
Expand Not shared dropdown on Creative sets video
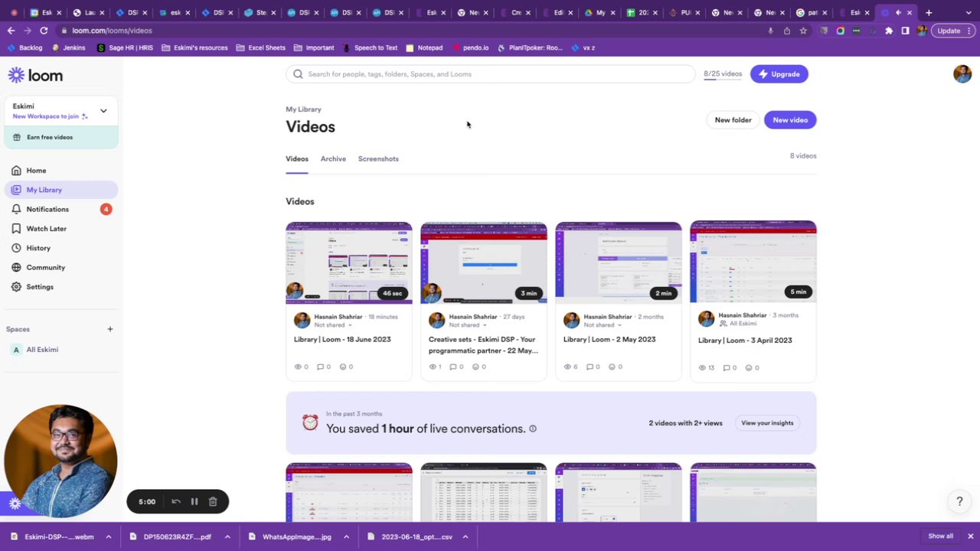pyautogui.click(x=469, y=325)
